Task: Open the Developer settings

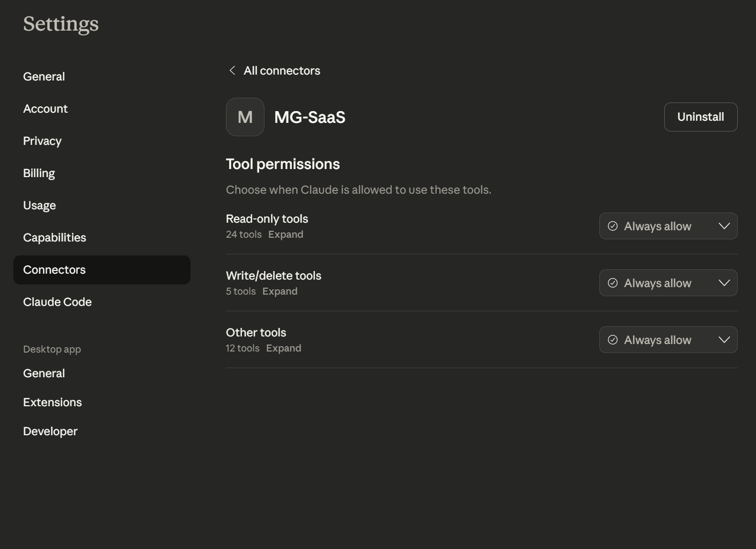Action: point(50,431)
